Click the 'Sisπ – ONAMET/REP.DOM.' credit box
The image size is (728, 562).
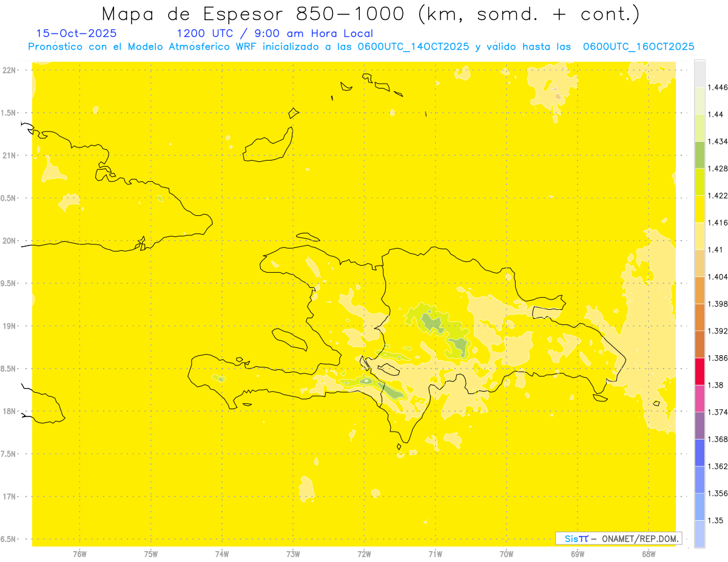619,538
